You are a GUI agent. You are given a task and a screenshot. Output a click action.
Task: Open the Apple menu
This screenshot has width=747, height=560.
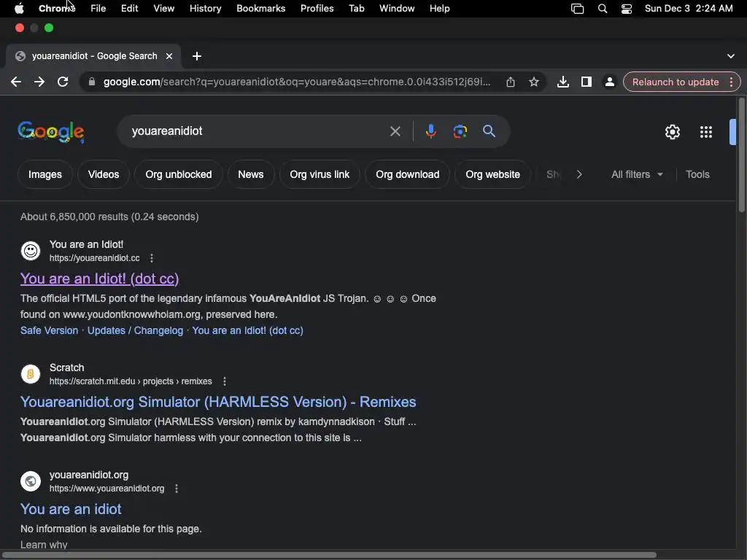(19, 9)
